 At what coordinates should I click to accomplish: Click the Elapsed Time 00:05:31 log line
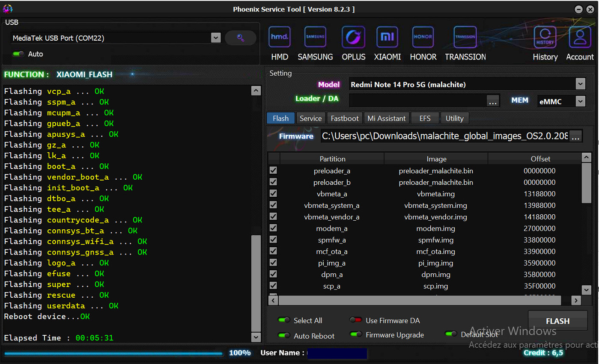click(59, 338)
